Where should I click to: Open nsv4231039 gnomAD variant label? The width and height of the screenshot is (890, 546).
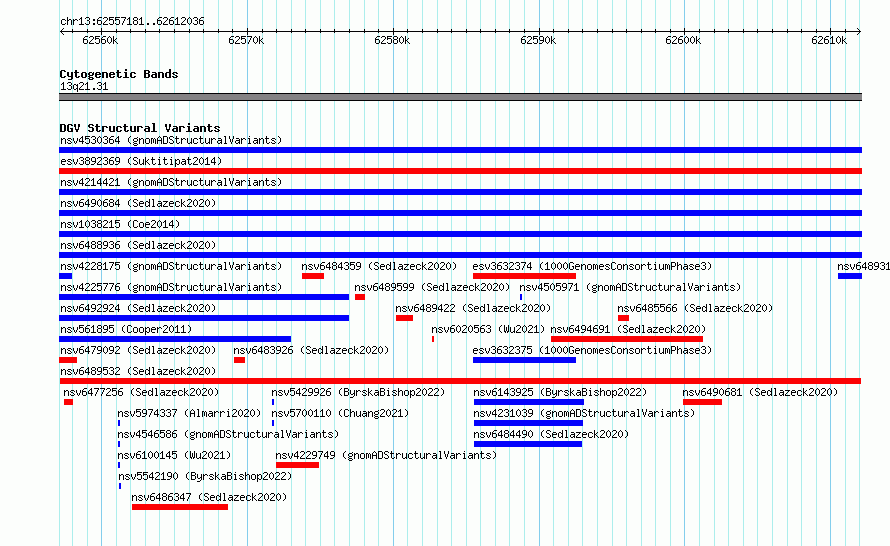[x=584, y=413]
